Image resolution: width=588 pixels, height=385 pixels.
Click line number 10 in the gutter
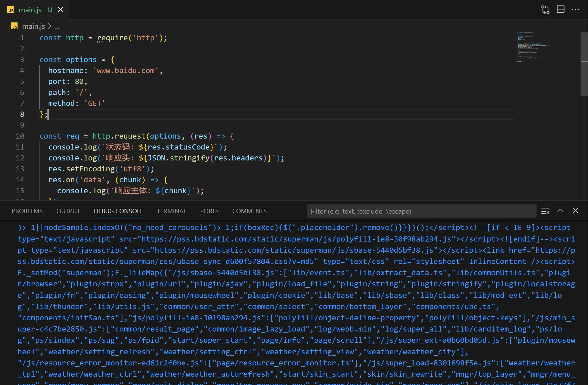(x=20, y=136)
